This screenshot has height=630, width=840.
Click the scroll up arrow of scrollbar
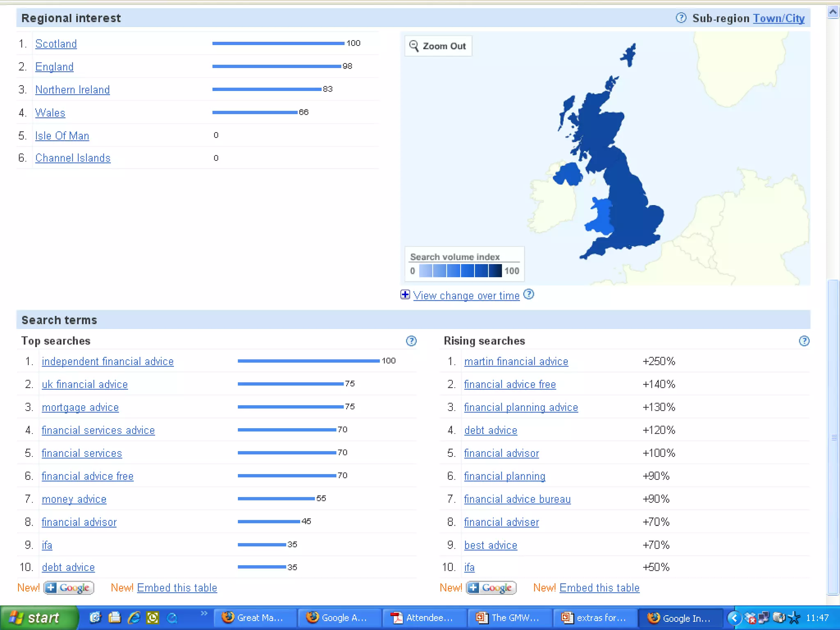833,12
